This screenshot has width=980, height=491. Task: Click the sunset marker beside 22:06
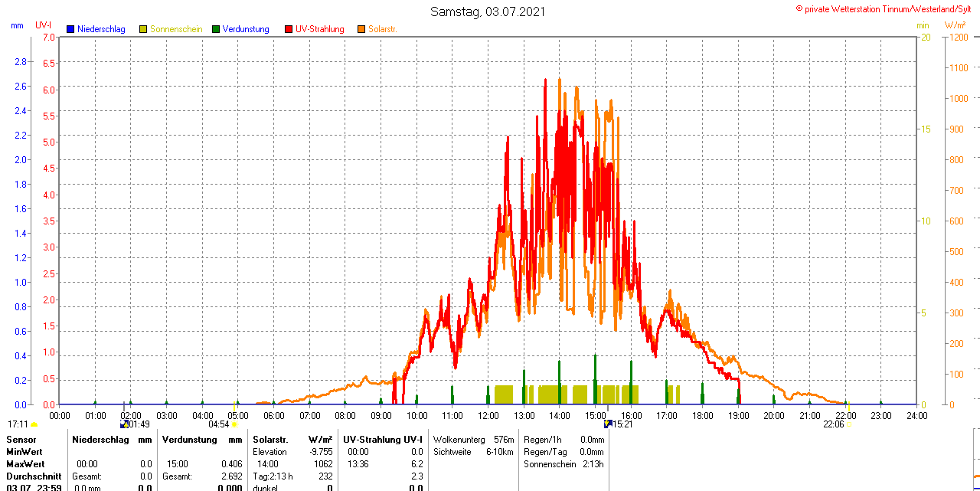[848, 424]
